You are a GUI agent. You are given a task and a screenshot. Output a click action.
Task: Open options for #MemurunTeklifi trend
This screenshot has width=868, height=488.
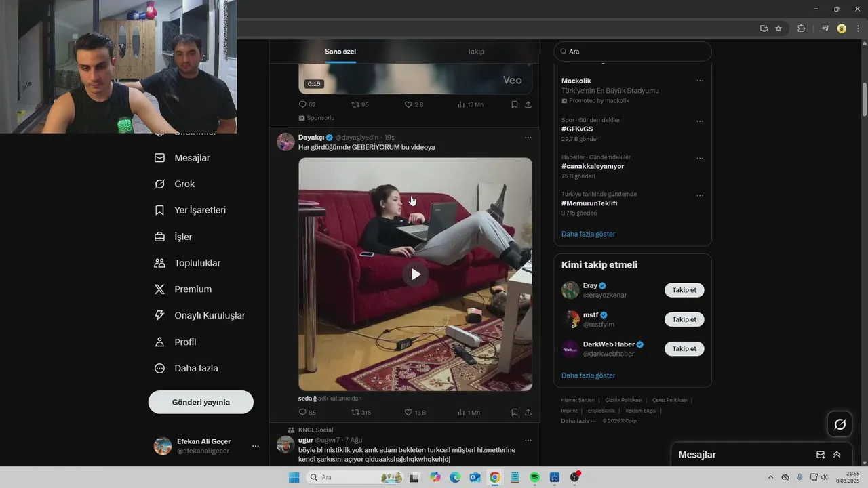(700, 195)
